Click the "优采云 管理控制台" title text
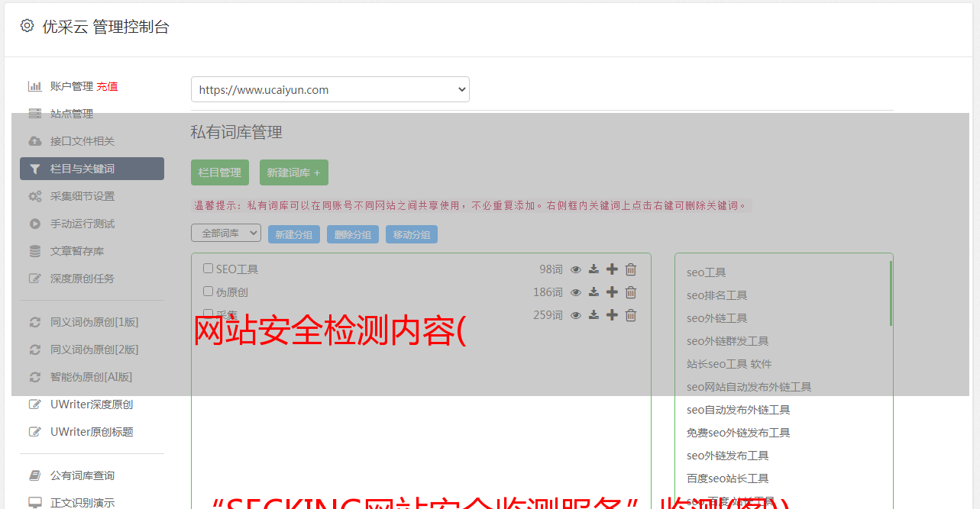 click(106, 27)
